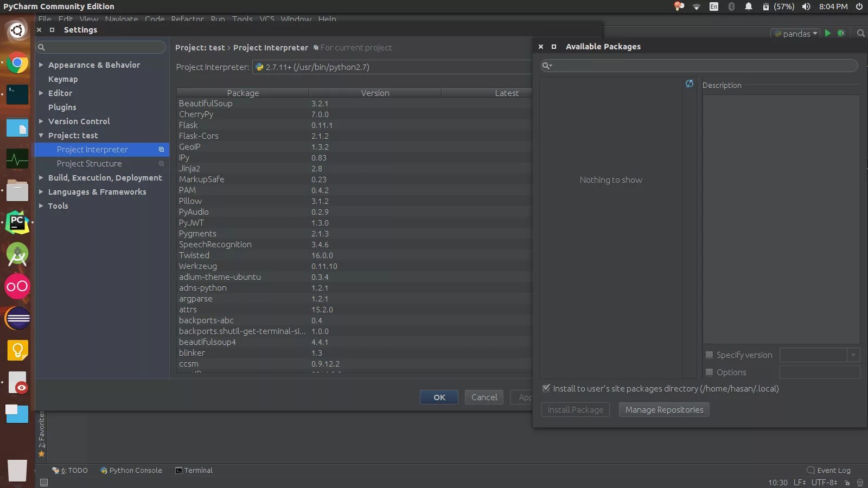Viewport: 868px width, 488px height.
Task: Click the power session icon in top panel
Action: (x=859, y=7)
